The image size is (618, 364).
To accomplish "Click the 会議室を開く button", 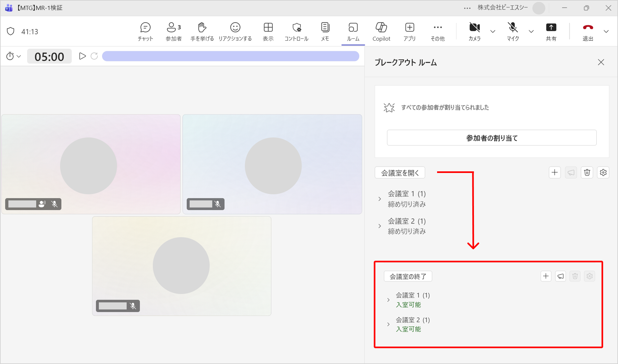I will tap(400, 173).
